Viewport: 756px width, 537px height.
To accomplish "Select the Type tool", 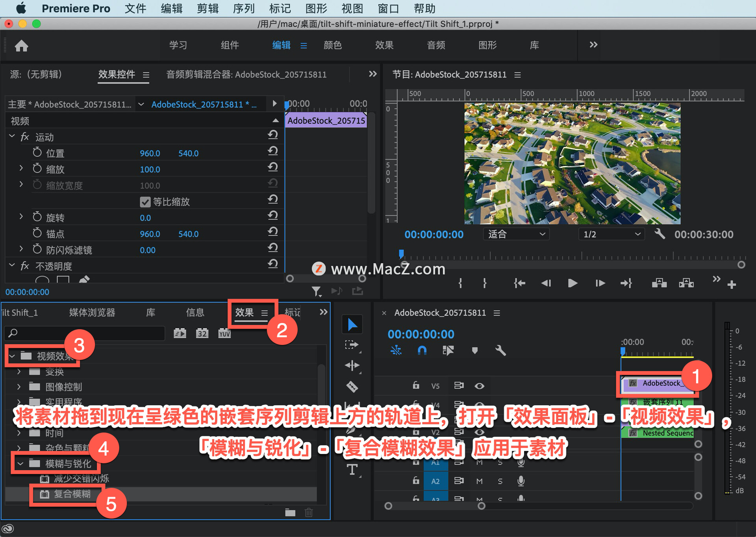I will click(x=352, y=470).
